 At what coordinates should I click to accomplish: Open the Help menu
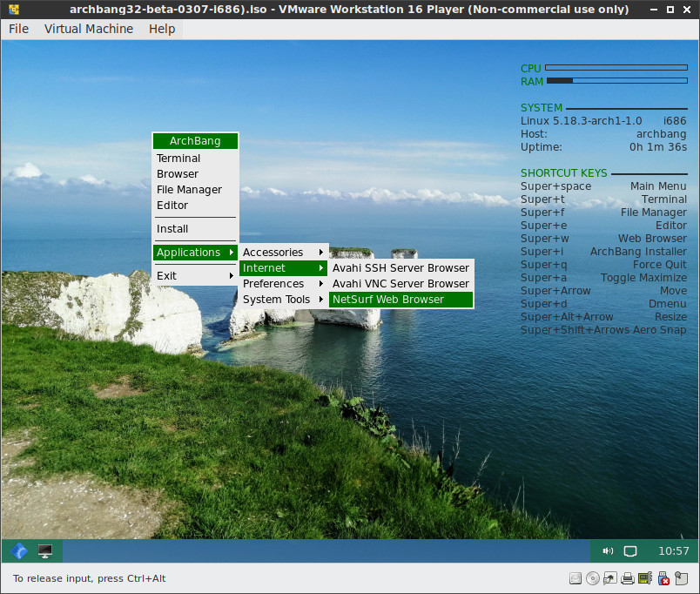pos(162,29)
